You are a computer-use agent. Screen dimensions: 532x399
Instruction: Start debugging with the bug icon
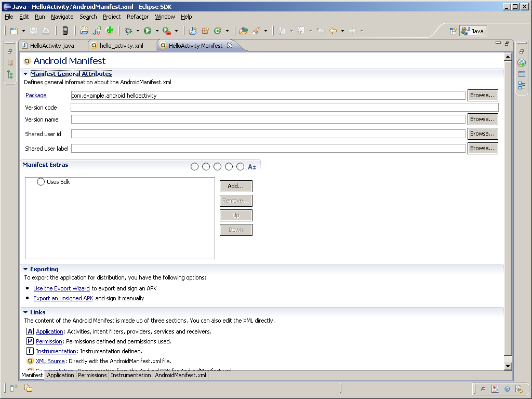(x=128, y=31)
